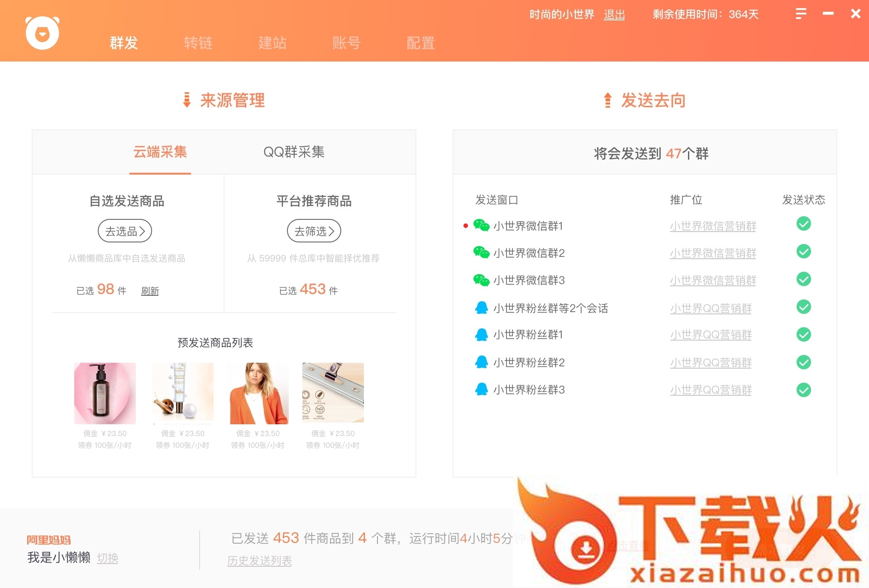This screenshot has width=869, height=588.
Task: Click the 发送状态 column header
Action: [x=804, y=199]
